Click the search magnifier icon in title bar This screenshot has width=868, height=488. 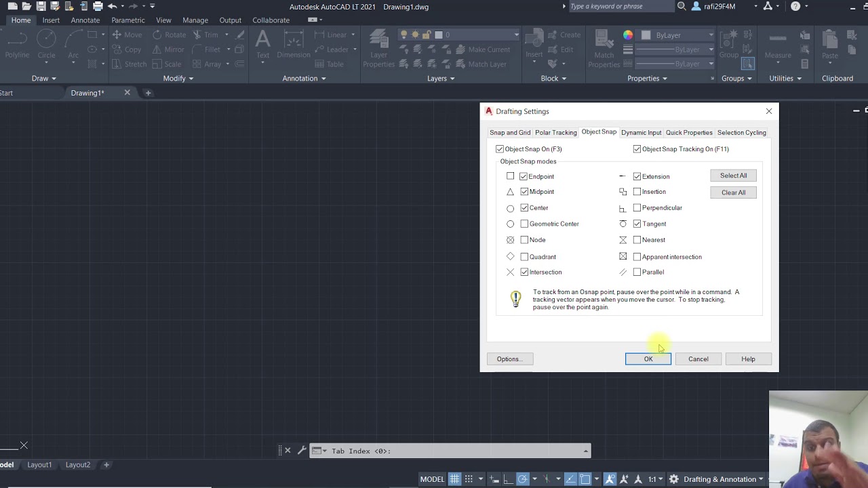click(681, 6)
